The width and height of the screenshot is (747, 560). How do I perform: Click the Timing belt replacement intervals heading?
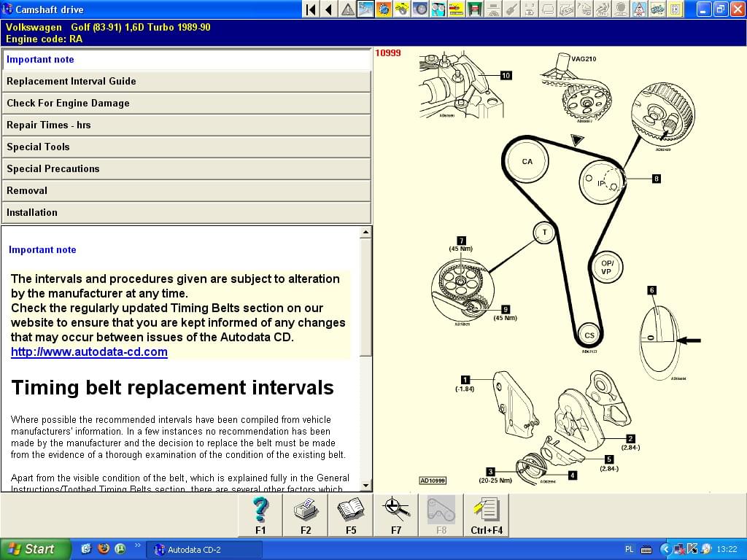tap(172, 388)
